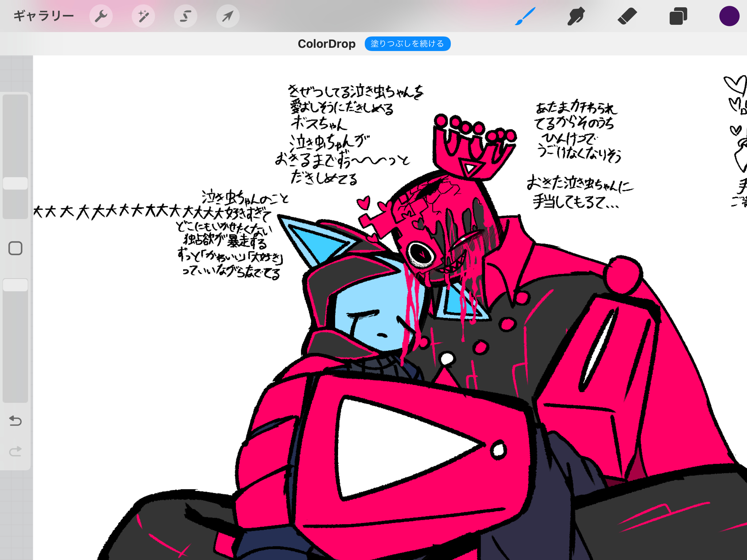The image size is (747, 560).
Task: Select the Eraser tool
Action: pos(627,16)
